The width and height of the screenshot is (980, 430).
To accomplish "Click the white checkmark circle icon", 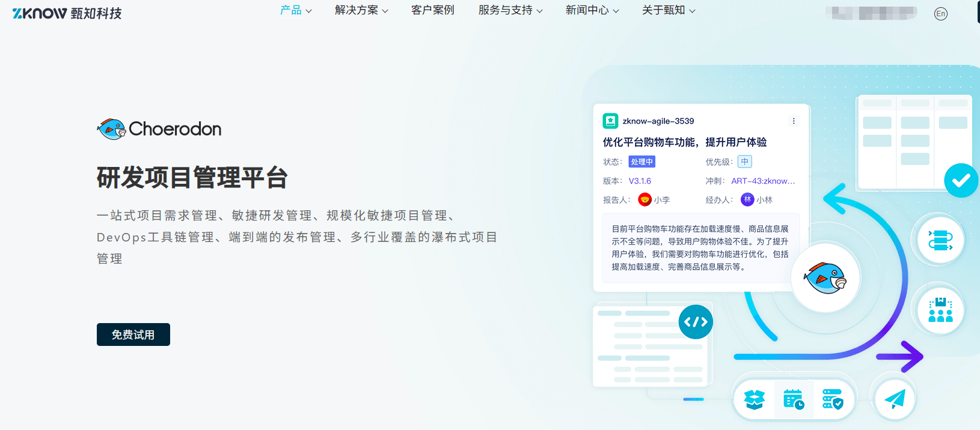I will 961,180.
